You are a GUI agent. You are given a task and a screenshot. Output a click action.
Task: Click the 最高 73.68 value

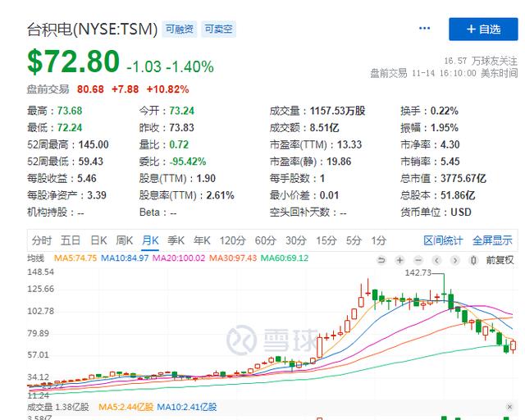coord(70,111)
